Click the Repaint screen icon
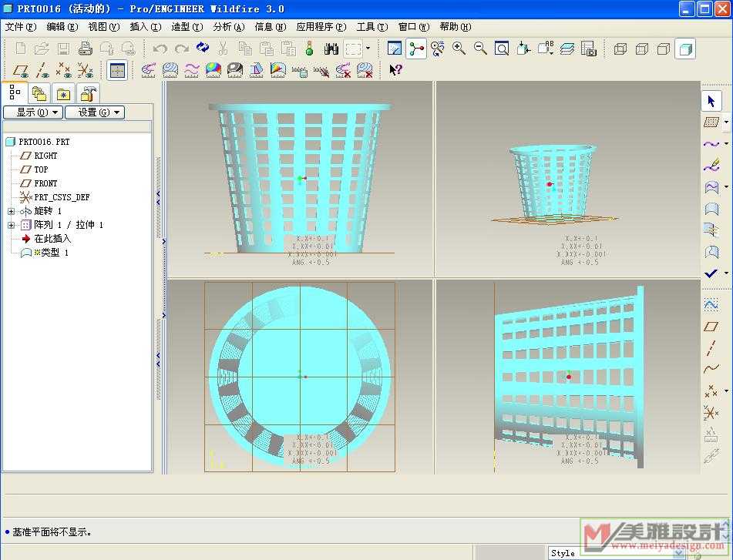This screenshot has width=733, height=560. coord(395,49)
